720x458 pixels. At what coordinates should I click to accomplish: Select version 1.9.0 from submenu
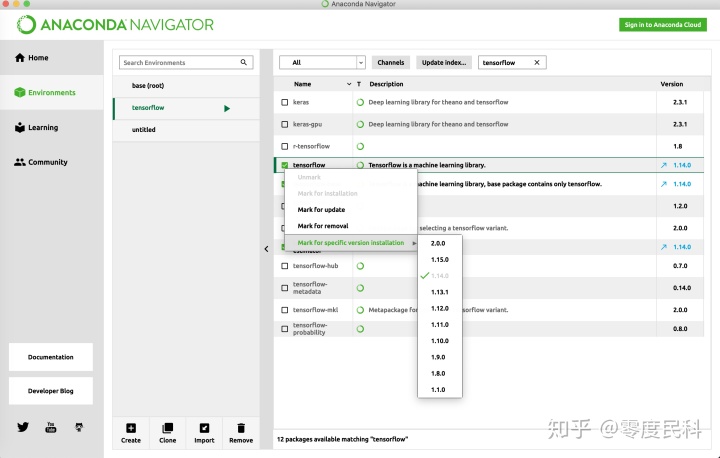pyautogui.click(x=438, y=357)
